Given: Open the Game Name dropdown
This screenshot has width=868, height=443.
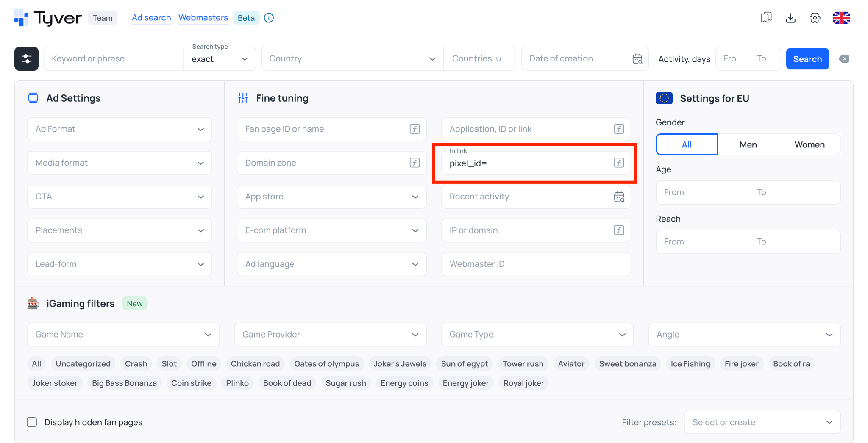Looking at the screenshot, I should (x=123, y=335).
